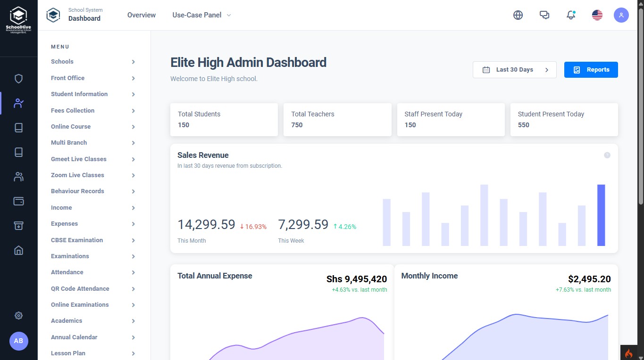The image size is (644, 360).
Task: Click the Sales Revenue info circle icon
Action: click(x=607, y=155)
